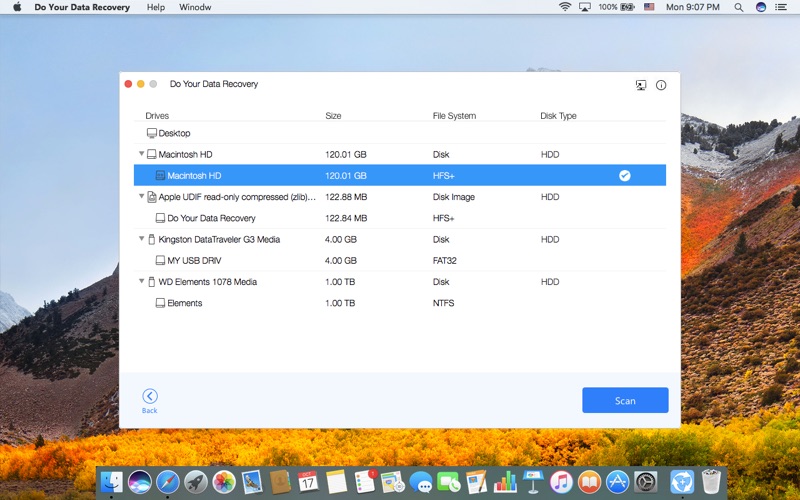Click the Disk Image file system cell

tap(454, 197)
